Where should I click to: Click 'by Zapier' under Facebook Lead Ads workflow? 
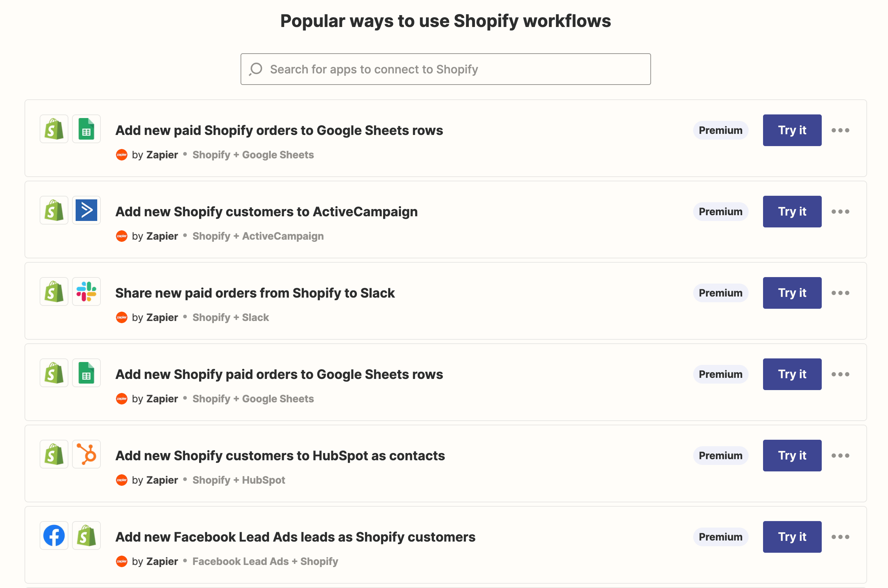(155, 562)
